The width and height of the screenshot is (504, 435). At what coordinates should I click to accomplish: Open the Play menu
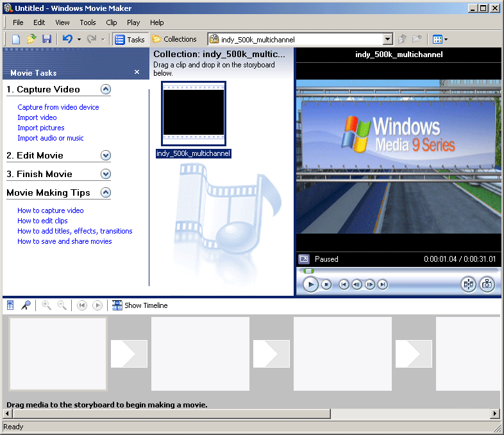(x=133, y=22)
